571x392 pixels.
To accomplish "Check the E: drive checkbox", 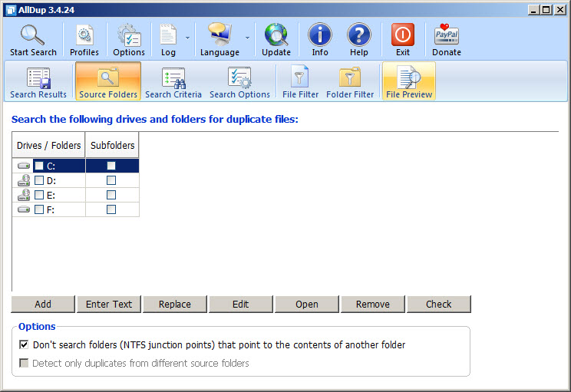I will 39,195.
